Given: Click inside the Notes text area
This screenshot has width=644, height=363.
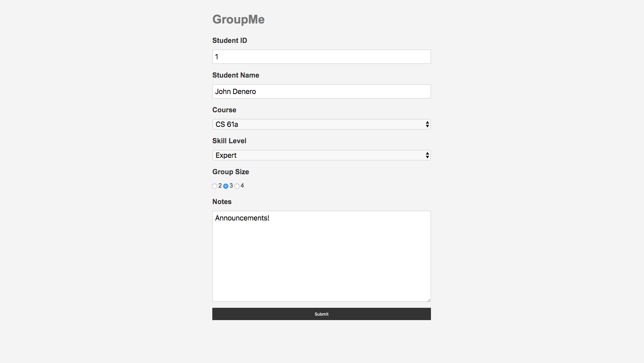Looking at the screenshot, I should (321, 256).
